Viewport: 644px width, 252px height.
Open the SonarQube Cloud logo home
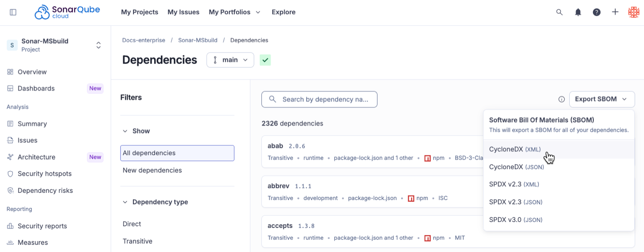[67, 12]
